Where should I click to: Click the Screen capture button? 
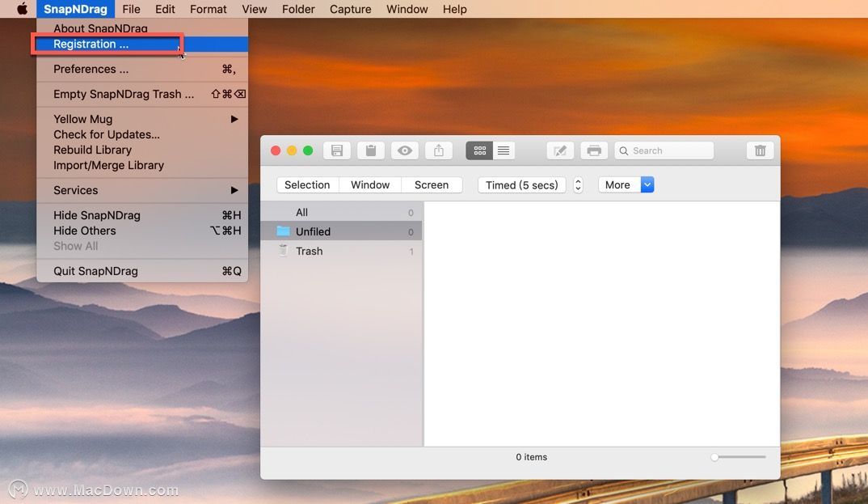[x=432, y=185]
